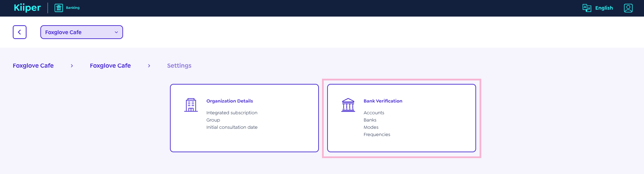644x174 pixels.
Task: Open the user profile icon
Action: pyautogui.click(x=628, y=8)
